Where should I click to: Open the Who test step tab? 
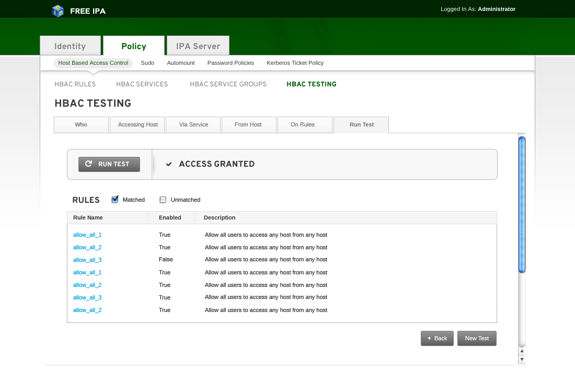coord(81,125)
